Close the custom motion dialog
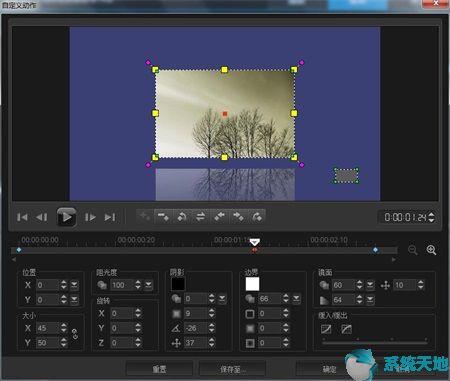The height and width of the screenshot is (381, 450). [x=435, y=3]
